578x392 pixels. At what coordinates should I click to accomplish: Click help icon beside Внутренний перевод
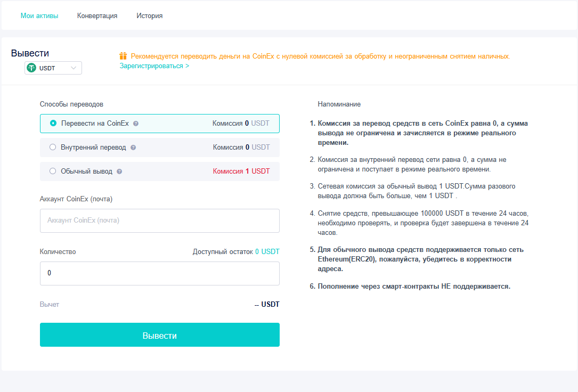point(133,148)
